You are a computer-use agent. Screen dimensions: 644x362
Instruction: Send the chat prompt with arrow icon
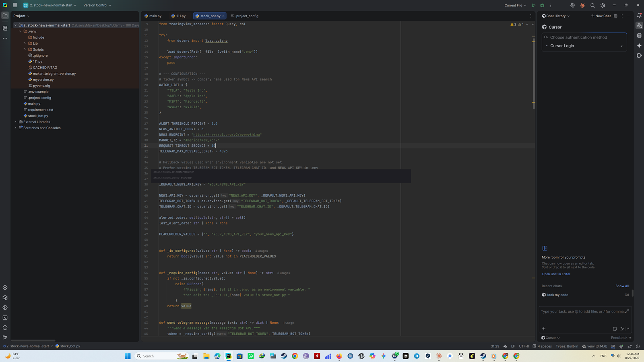click(x=622, y=329)
